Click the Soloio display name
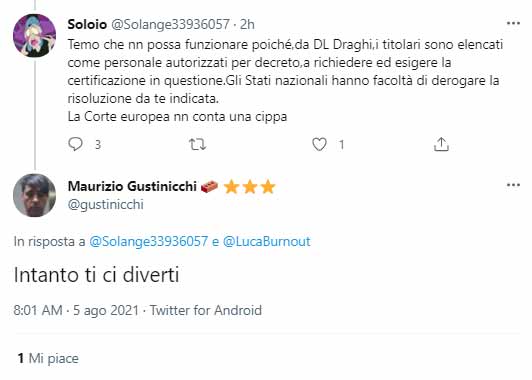Viewport: 532px width, 380px height. coord(87,24)
